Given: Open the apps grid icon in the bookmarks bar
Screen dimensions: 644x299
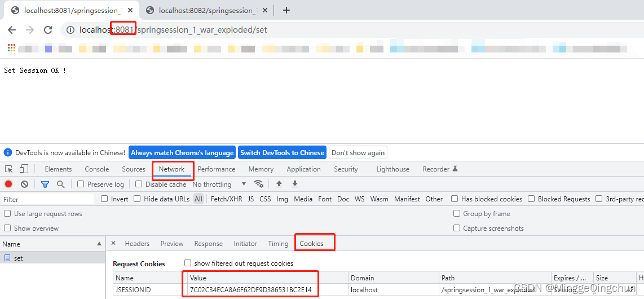Looking at the screenshot, I should (x=11, y=48).
